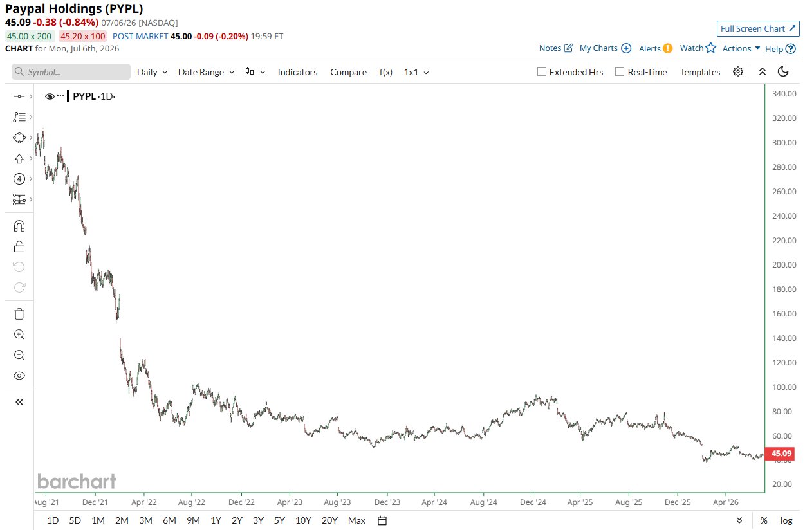Select the 2Y range
805x532 pixels.
237,520
